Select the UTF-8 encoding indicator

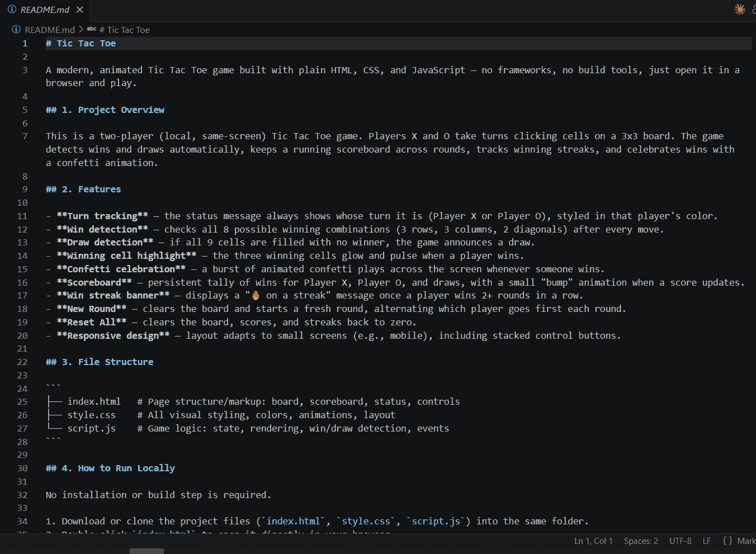(681, 541)
